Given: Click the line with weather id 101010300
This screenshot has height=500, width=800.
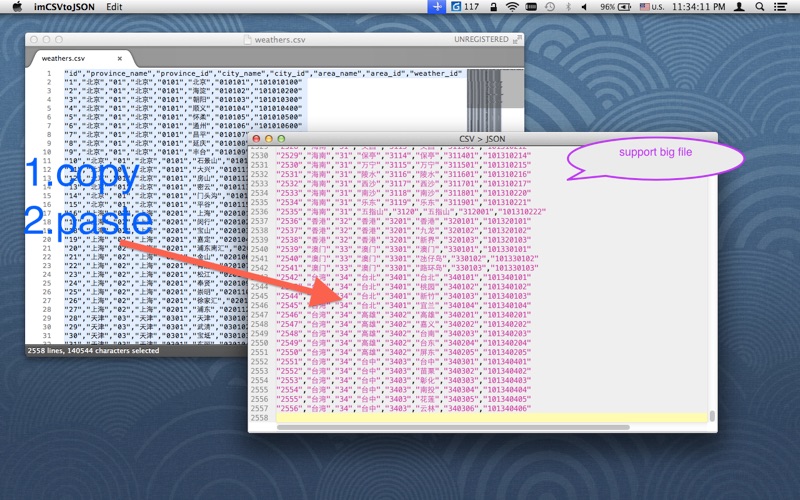Looking at the screenshot, I should (x=183, y=99).
